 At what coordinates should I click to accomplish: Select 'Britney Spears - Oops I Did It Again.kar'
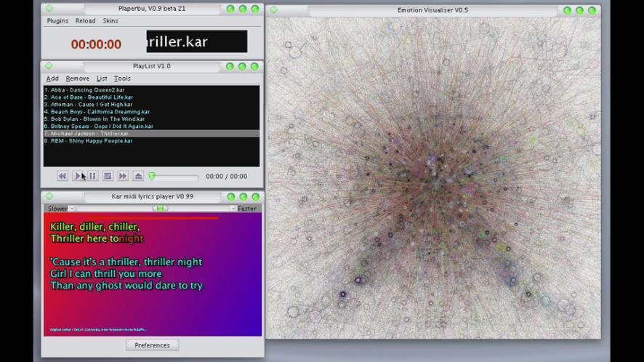point(152,126)
